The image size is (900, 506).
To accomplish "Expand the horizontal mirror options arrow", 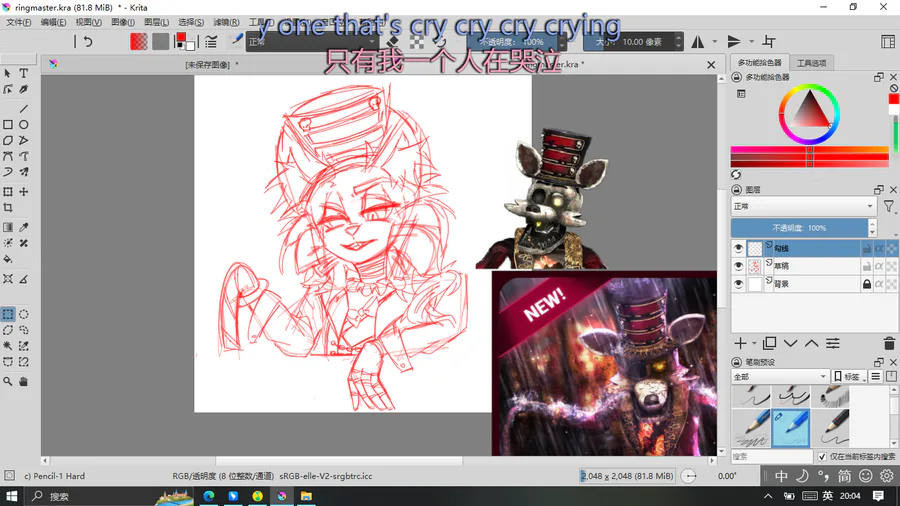I will 715,42.
